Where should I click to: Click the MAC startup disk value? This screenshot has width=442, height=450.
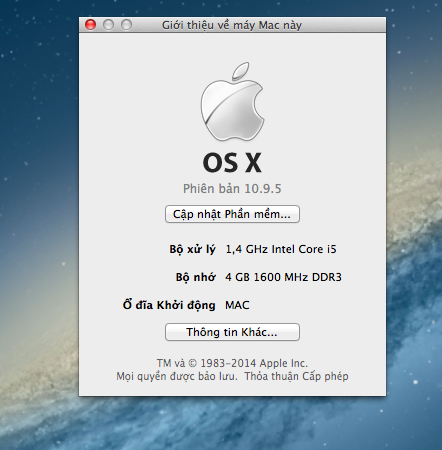point(237,305)
